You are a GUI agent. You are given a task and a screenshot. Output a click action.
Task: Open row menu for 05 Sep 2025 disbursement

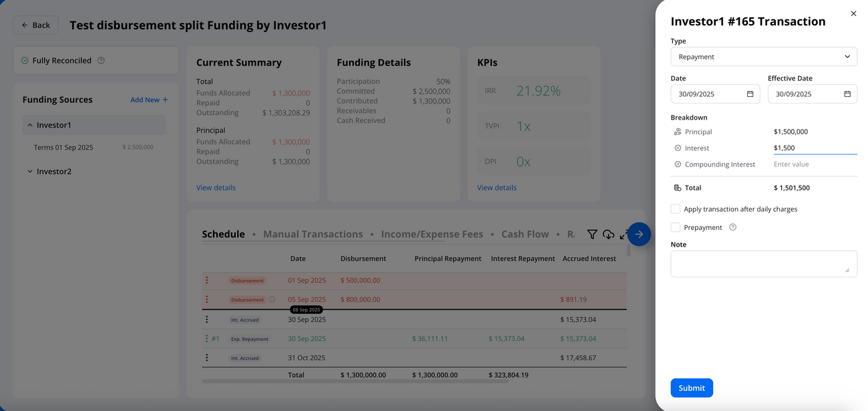(x=207, y=299)
